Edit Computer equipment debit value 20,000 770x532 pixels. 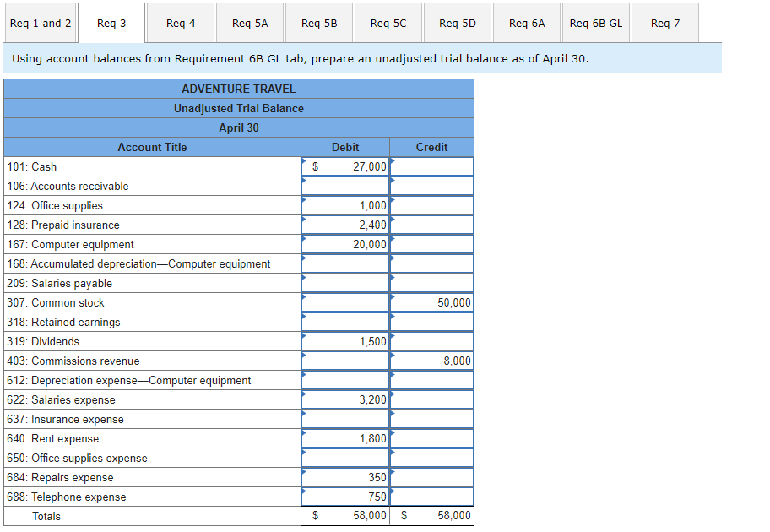pyautogui.click(x=345, y=244)
